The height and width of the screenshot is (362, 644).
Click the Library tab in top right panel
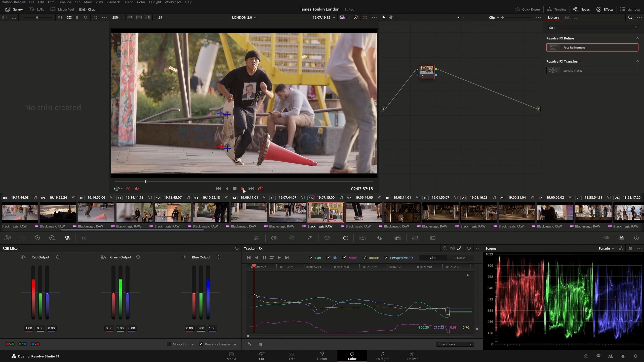(553, 17)
